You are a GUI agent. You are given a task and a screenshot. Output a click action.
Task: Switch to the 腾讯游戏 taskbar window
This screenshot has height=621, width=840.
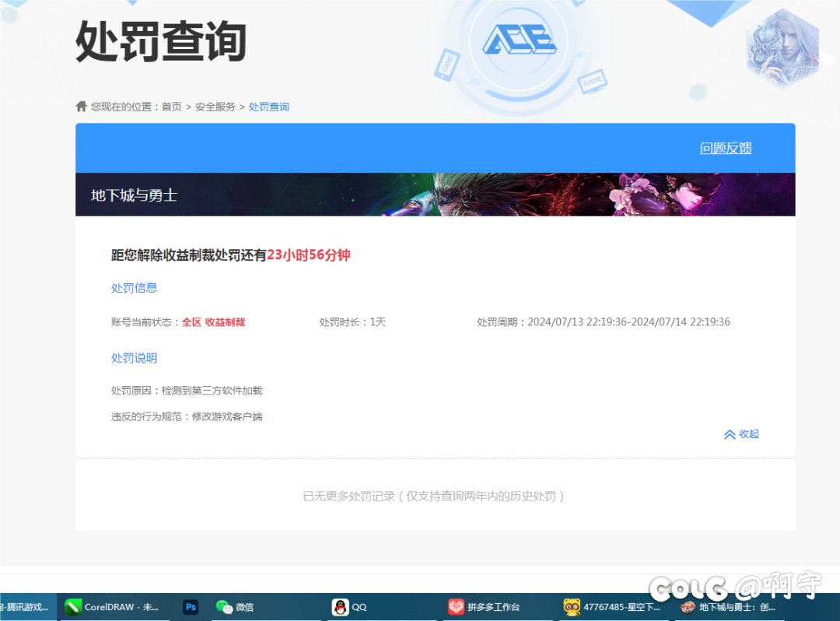pyautogui.click(x=26, y=606)
